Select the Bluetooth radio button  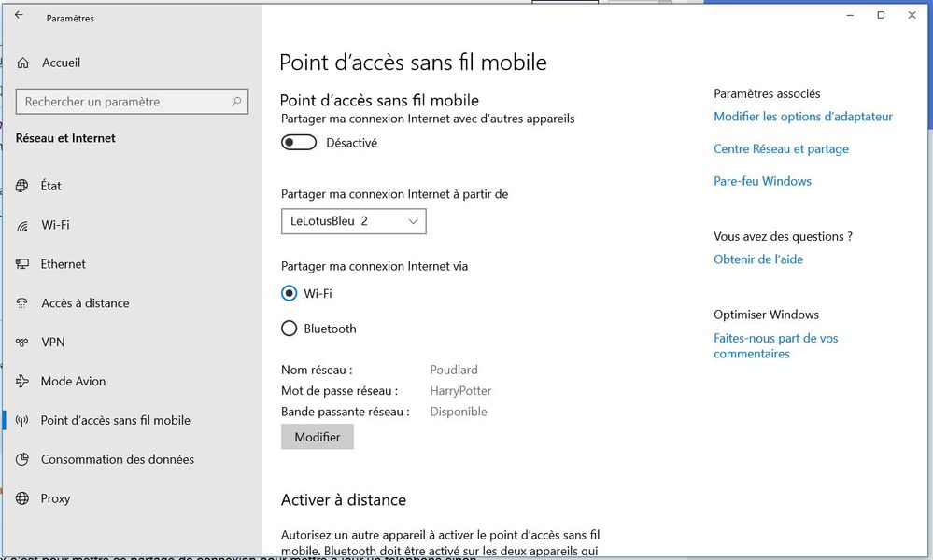click(x=289, y=329)
